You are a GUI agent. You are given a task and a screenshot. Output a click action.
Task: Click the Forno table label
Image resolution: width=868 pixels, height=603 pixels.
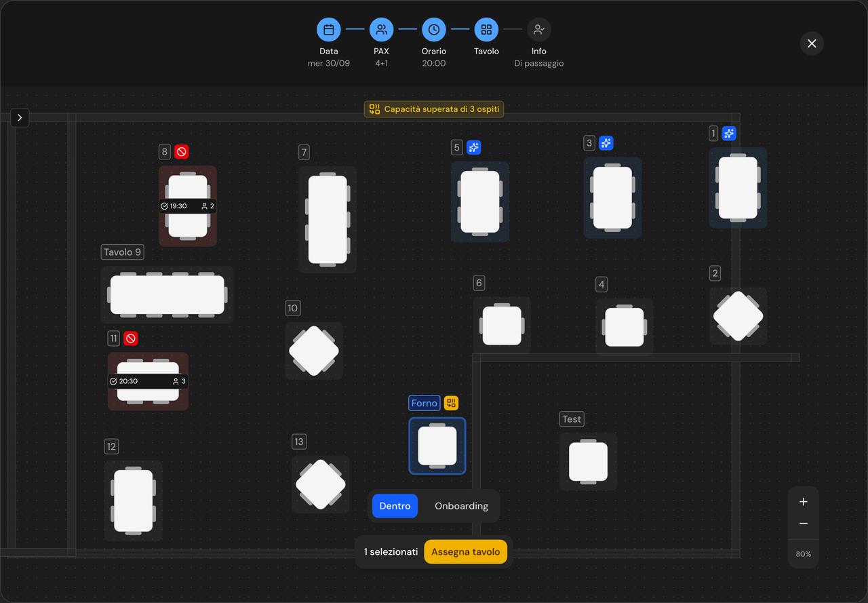click(425, 403)
